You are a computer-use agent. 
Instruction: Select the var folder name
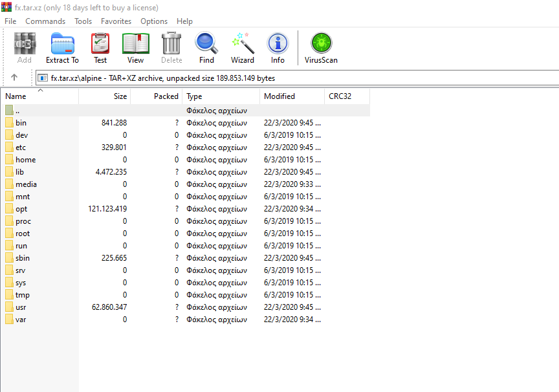click(x=21, y=320)
